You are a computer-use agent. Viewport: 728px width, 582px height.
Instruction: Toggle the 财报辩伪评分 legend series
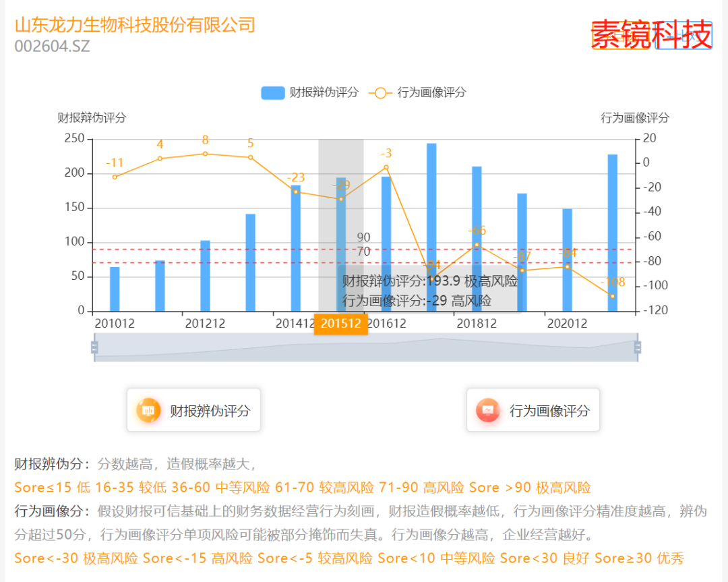click(x=309, y=92)
